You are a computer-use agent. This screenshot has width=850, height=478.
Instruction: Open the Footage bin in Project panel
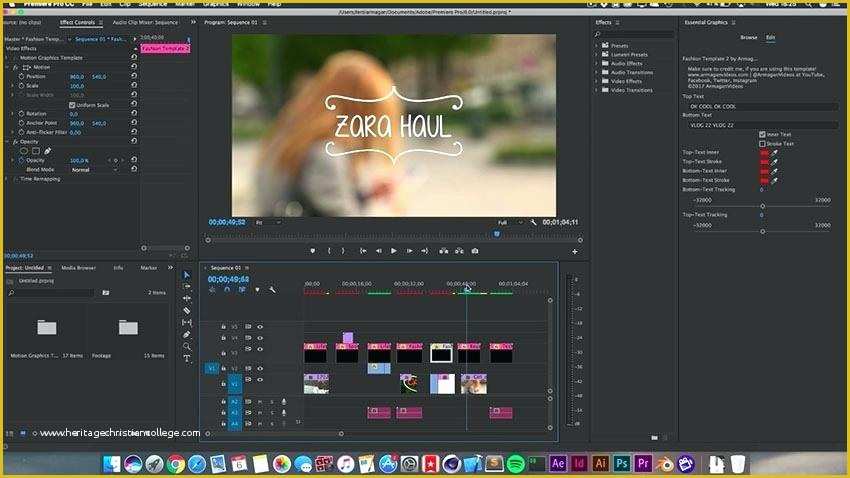[x=128, y=327]
